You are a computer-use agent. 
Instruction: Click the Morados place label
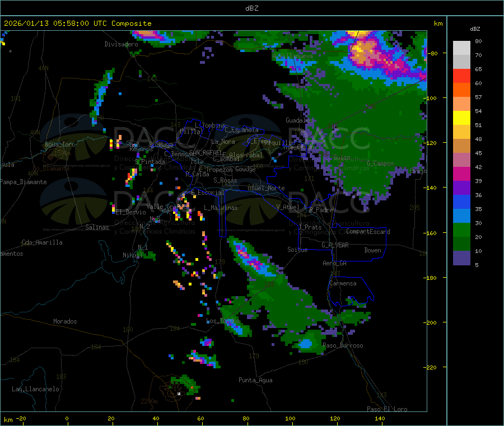coord(65,321)
